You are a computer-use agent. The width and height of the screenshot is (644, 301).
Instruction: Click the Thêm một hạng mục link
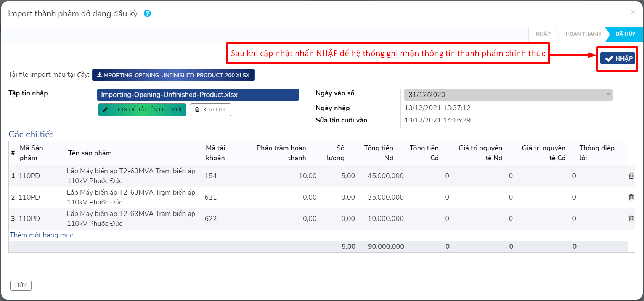(x=42, y=235)
